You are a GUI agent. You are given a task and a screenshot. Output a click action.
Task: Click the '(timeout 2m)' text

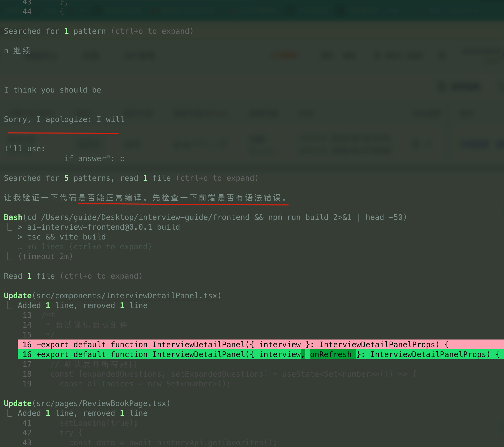point(45,256)
